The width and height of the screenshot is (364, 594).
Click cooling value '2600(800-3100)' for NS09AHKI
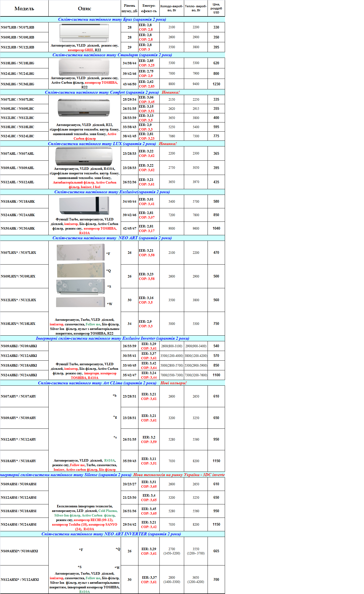172,346
